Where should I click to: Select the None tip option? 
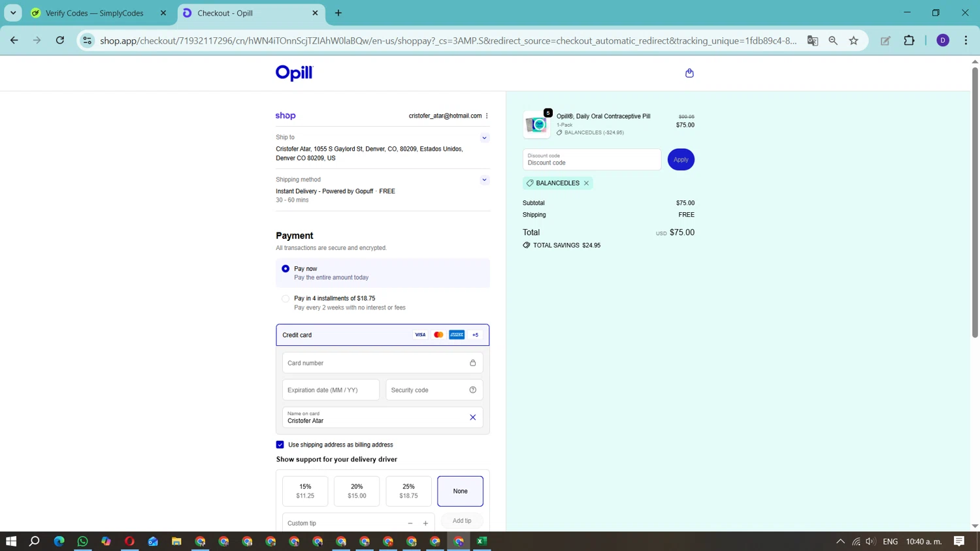pos(461,491)
